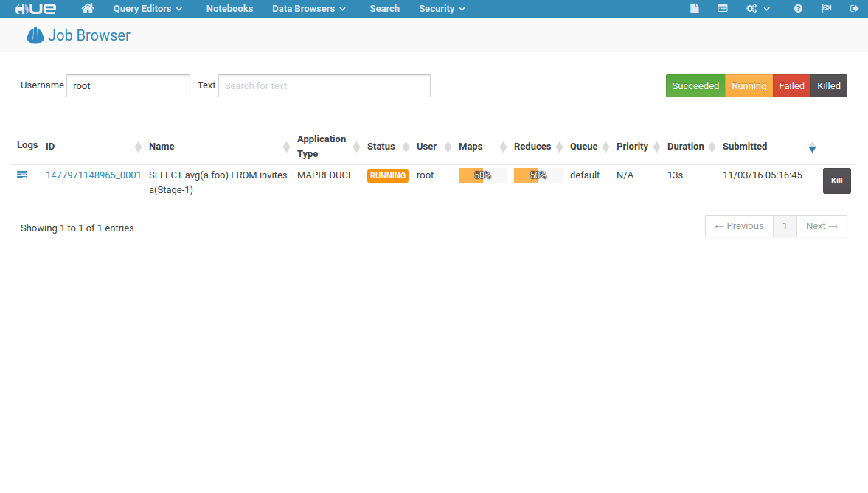Kill the running MapReduce job

point(836,181)
